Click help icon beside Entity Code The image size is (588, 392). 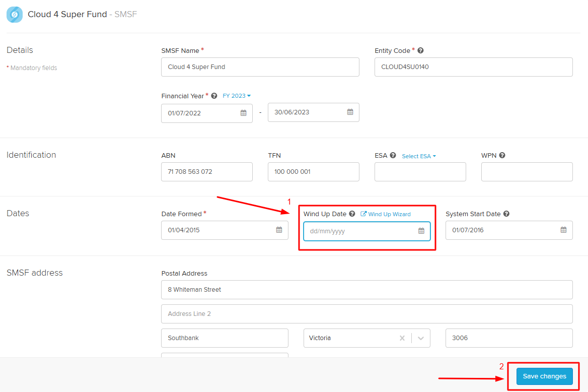pyautogui.click(x=420, y=50)
